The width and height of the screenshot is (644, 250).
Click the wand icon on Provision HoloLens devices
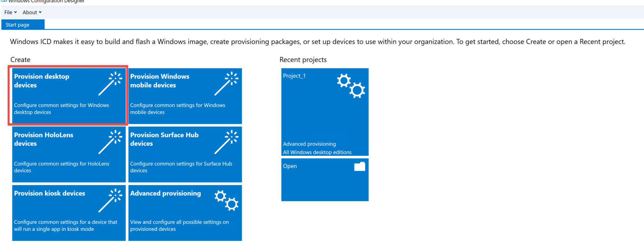114,141
